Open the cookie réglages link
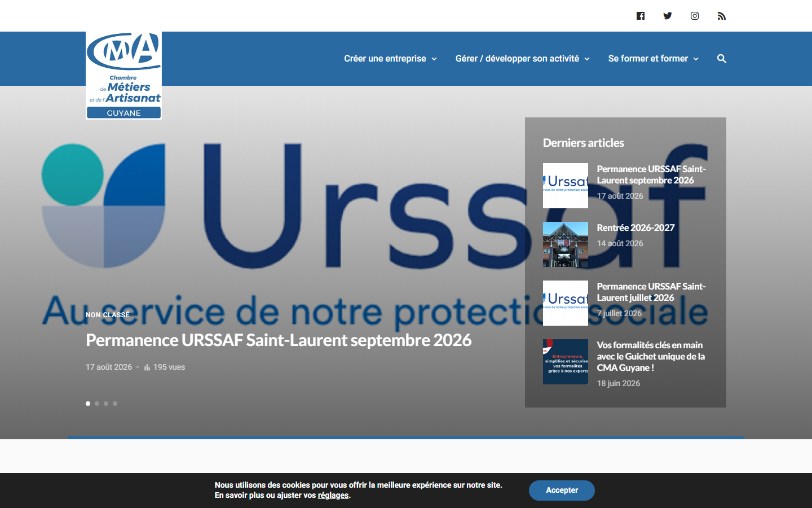Screen dimensions: 812x508 [x=333, y=496]
